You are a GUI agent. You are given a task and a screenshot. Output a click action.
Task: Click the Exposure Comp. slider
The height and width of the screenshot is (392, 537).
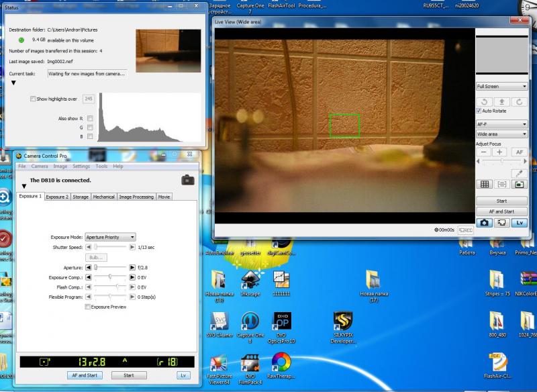click(x=110, y=277)
